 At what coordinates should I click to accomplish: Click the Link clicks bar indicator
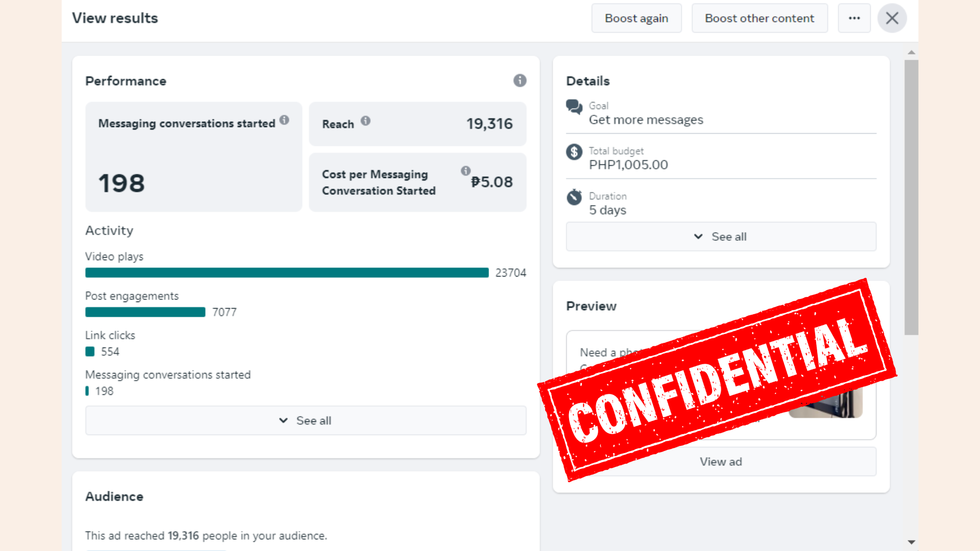click(90, 352)
